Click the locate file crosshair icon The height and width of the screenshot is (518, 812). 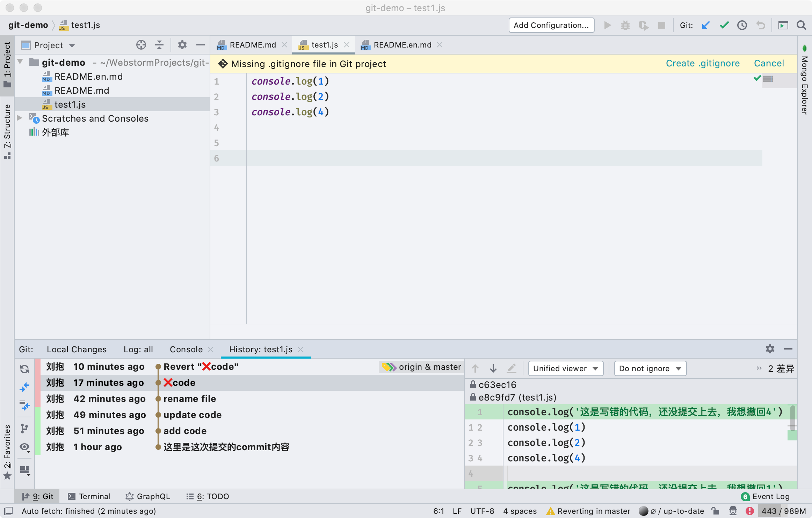click(x=141, y=45)
